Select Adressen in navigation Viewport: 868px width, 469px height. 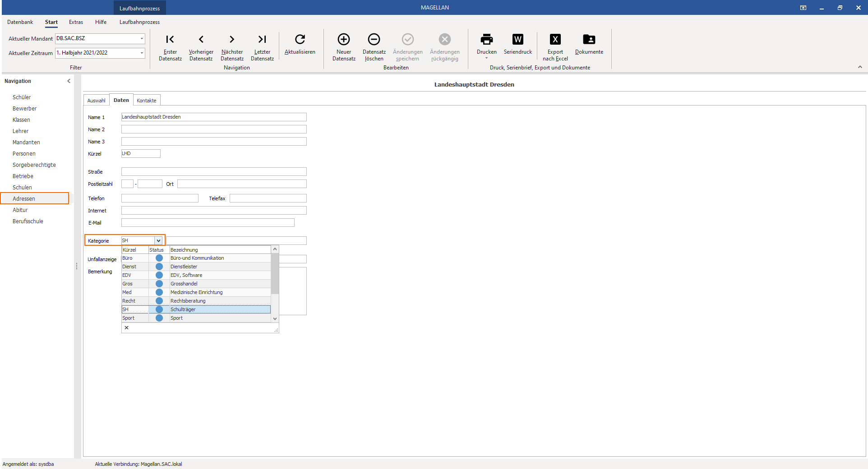[35, 198]
